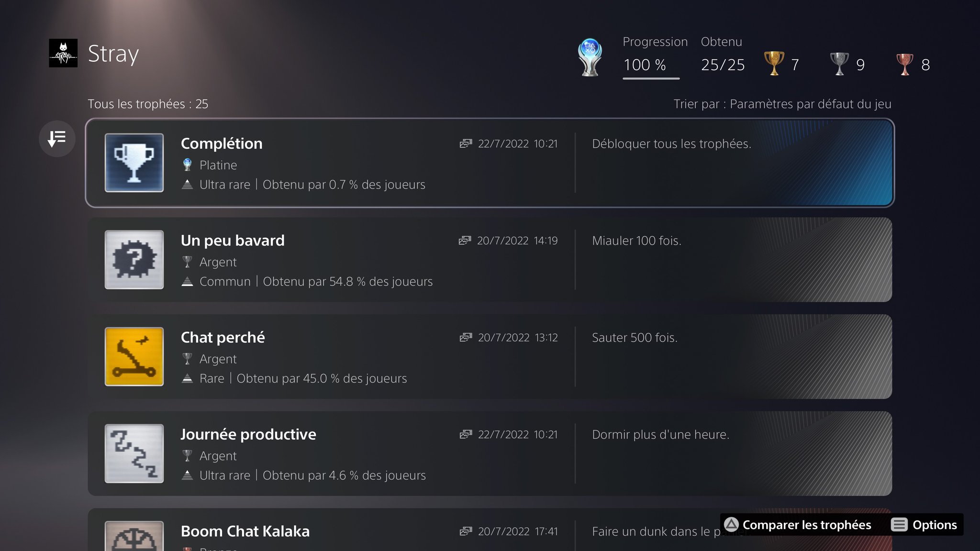Select the Chat perché trophy image
This screenshot has width=980, height=551.
(x=134, y=356)
